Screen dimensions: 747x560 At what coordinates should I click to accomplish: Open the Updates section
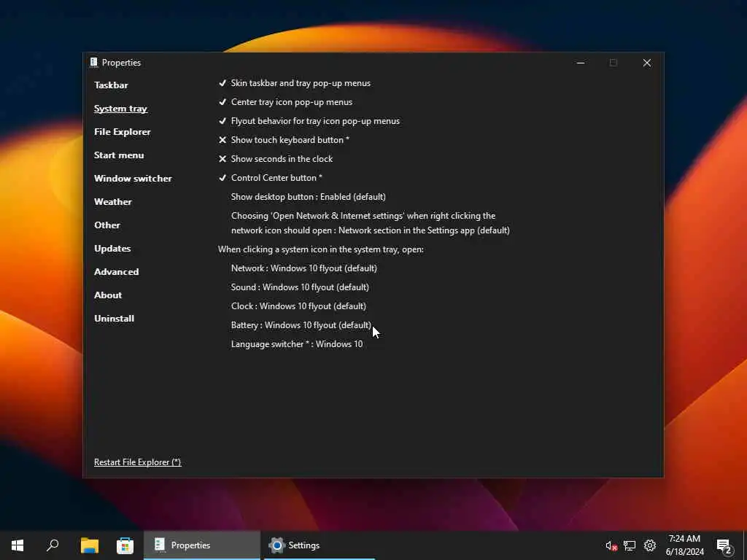112,249
